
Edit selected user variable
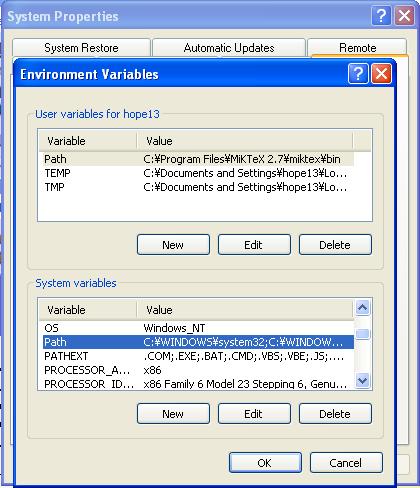(254, 245)
